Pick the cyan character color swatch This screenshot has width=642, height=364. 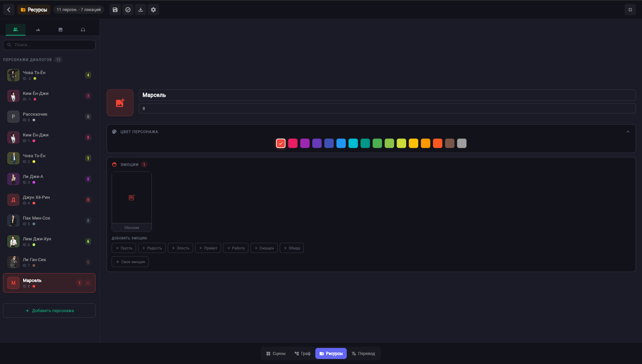353,143
